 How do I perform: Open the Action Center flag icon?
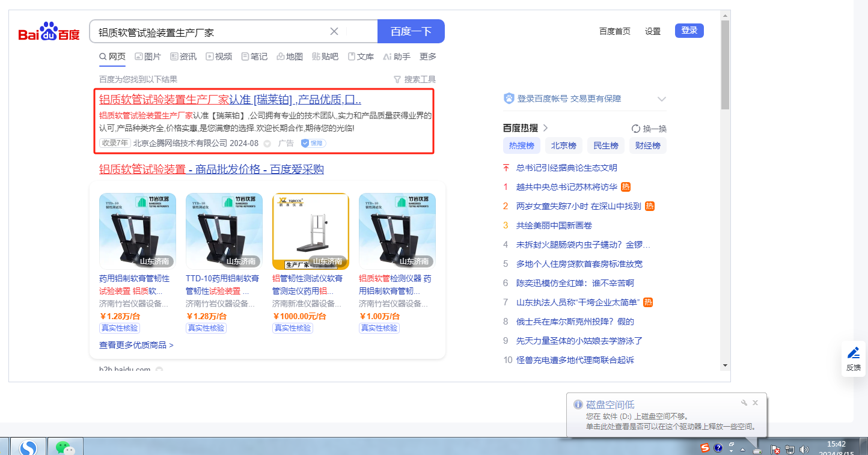click(x=775, y=450)
